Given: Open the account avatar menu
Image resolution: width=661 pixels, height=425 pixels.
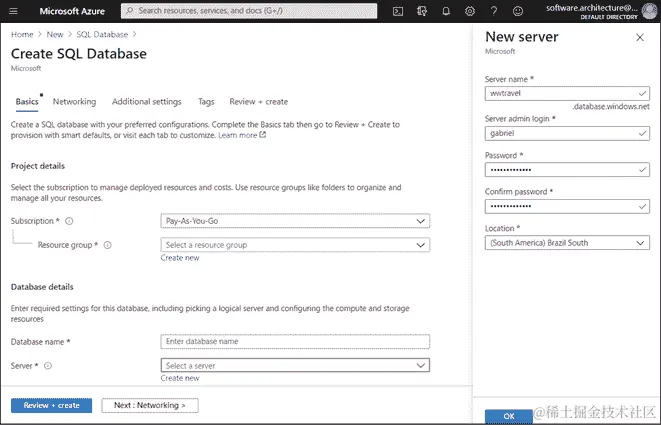Looking at the screenshot, I should click(649, 11).
